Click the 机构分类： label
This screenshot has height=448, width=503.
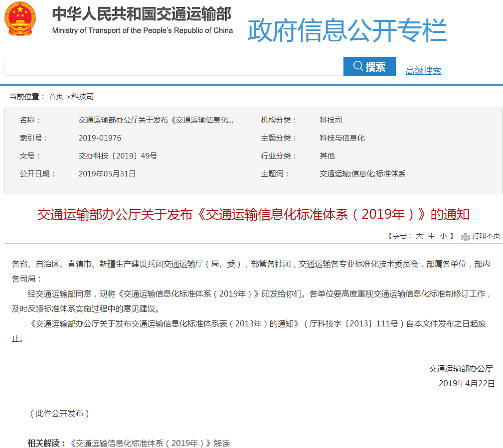279,120
